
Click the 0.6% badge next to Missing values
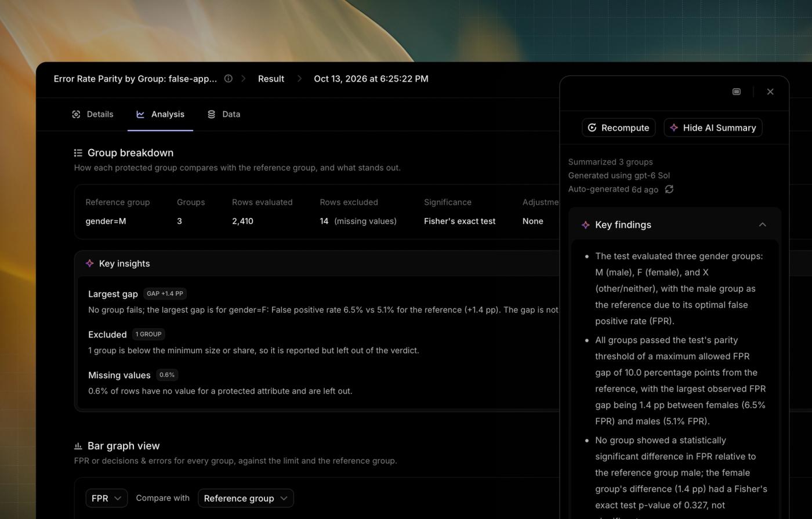pyautogui.click(x=167, y=375)
